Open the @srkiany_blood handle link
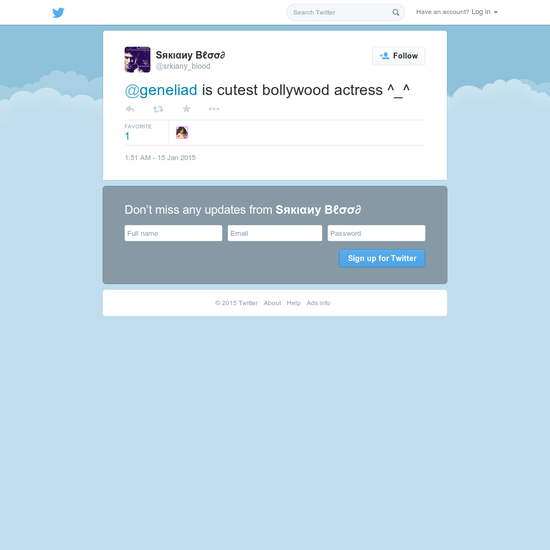 point(183,66)
